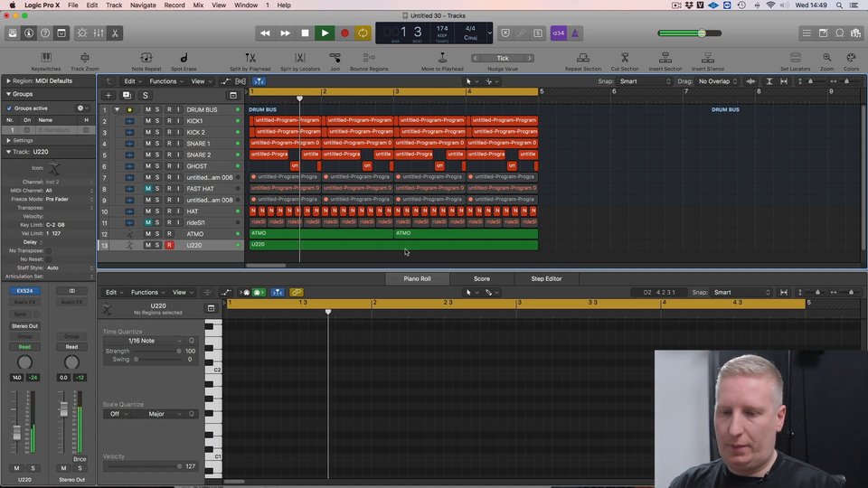Solo the SNARE 1 track

pyautogui.click(x=157, y=144)
